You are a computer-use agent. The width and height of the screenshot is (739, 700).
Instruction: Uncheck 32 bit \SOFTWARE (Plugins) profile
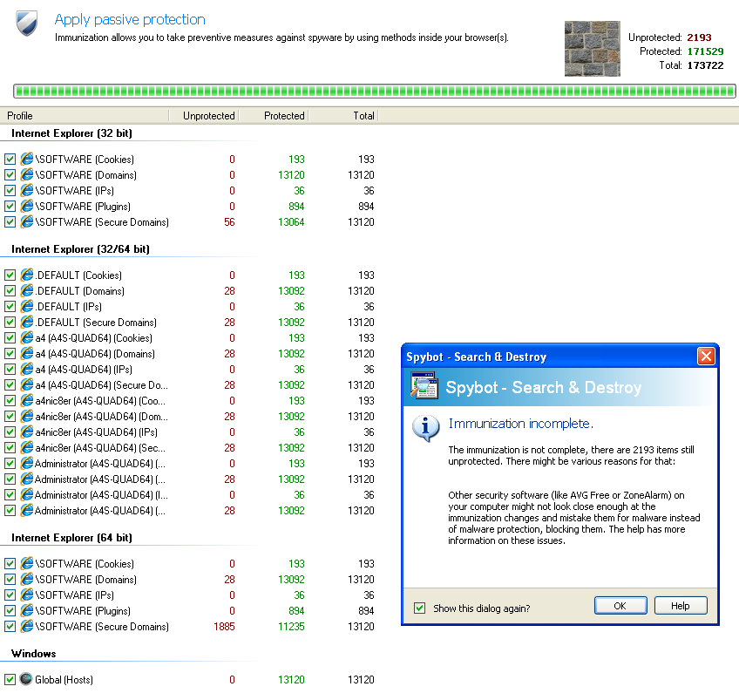(x=10, y=207)
